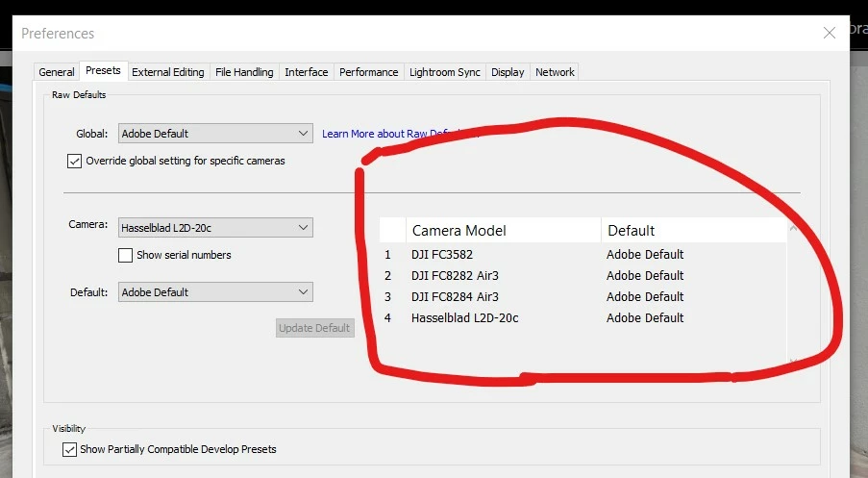Click the camera list scroll-down arrow

tap(793, 361)
